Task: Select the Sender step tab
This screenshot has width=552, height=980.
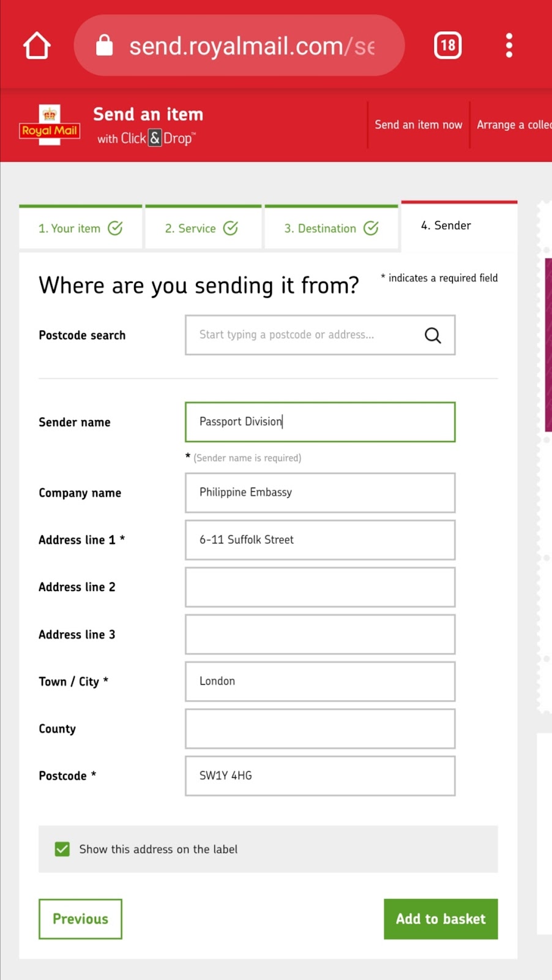Action: click(446, 225)
